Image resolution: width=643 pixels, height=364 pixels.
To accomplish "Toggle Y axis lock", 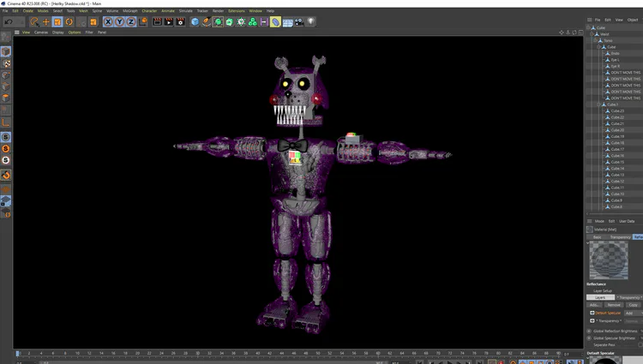I will (119, 21).
